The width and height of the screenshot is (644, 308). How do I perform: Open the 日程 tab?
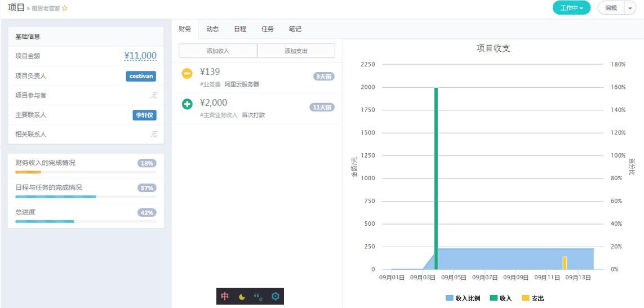pos(240,29)
